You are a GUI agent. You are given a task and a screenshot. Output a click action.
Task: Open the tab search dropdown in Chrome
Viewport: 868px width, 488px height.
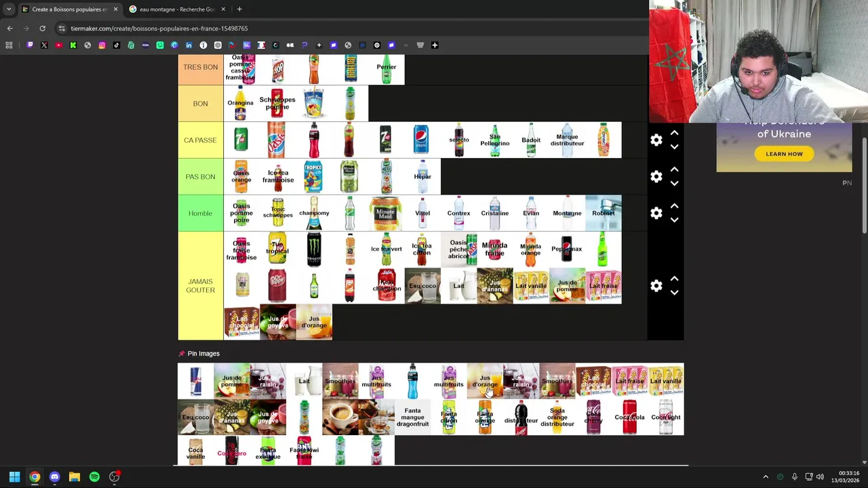click(x=9, y=9)
